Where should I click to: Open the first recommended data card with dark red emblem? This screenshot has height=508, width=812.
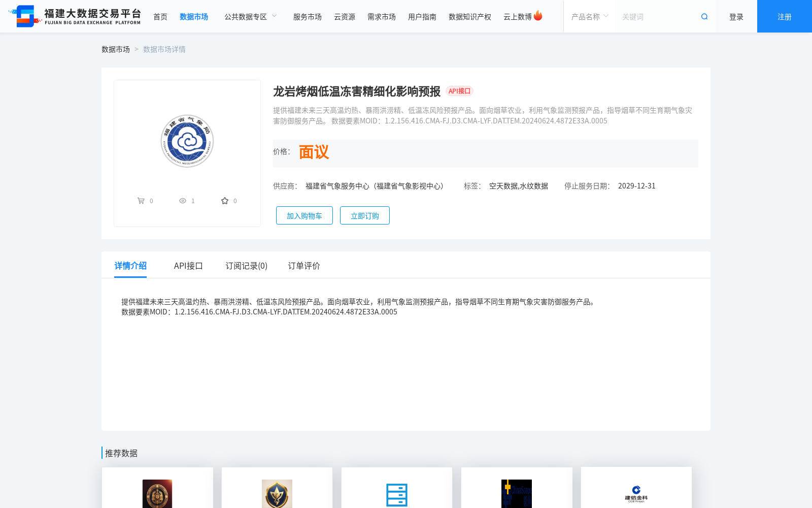click(x=157, y=488)
